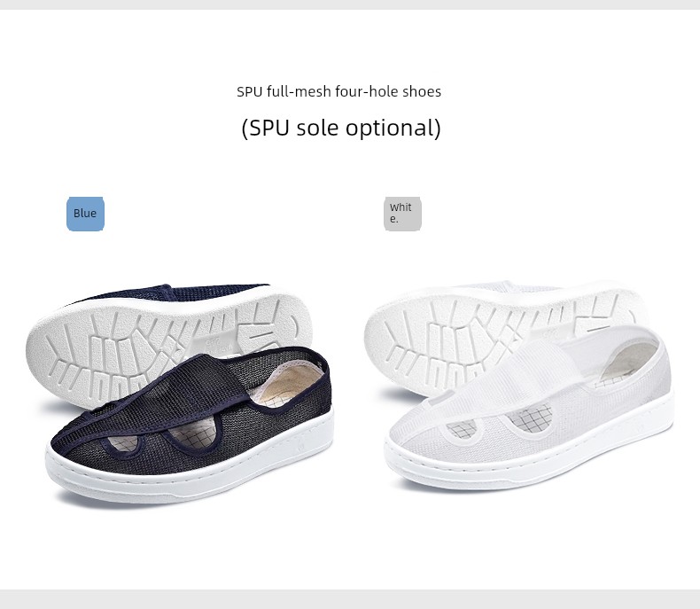Click the front toe hole of white shoe
The height and width of the screenshot is (609, 700).
point(462,430)
